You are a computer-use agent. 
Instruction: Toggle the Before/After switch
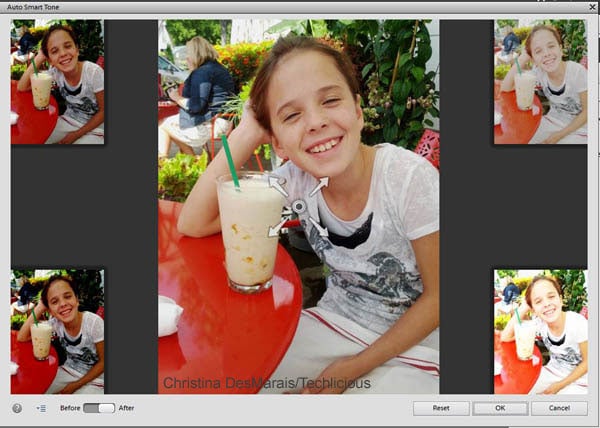click(x=99, y=408)
